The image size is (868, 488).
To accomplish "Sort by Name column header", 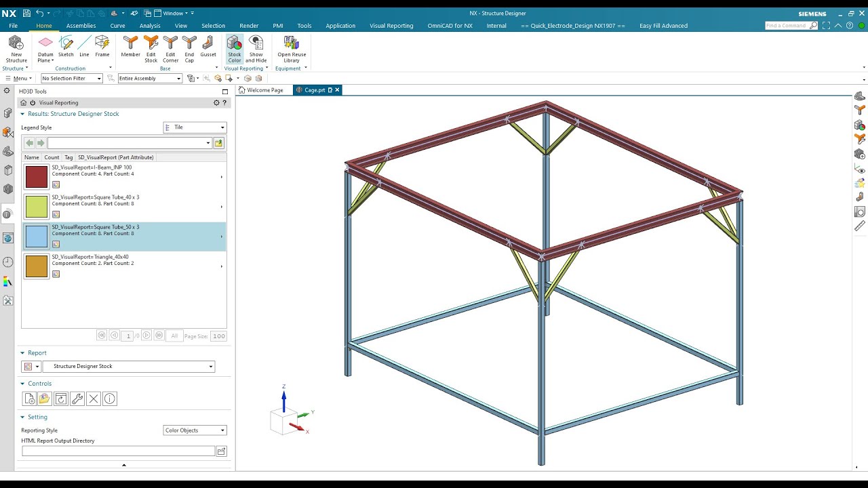I will coord(32,157).
